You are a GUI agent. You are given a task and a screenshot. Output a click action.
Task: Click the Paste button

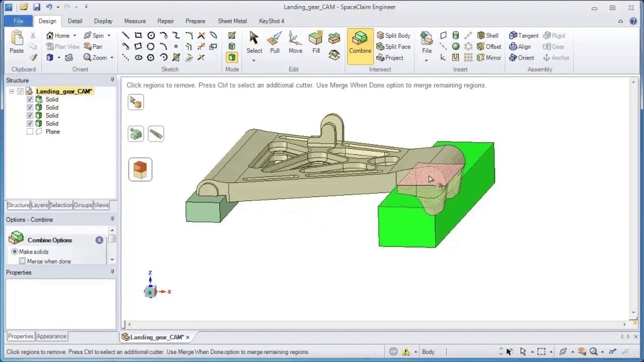click(x=17, y=43)
